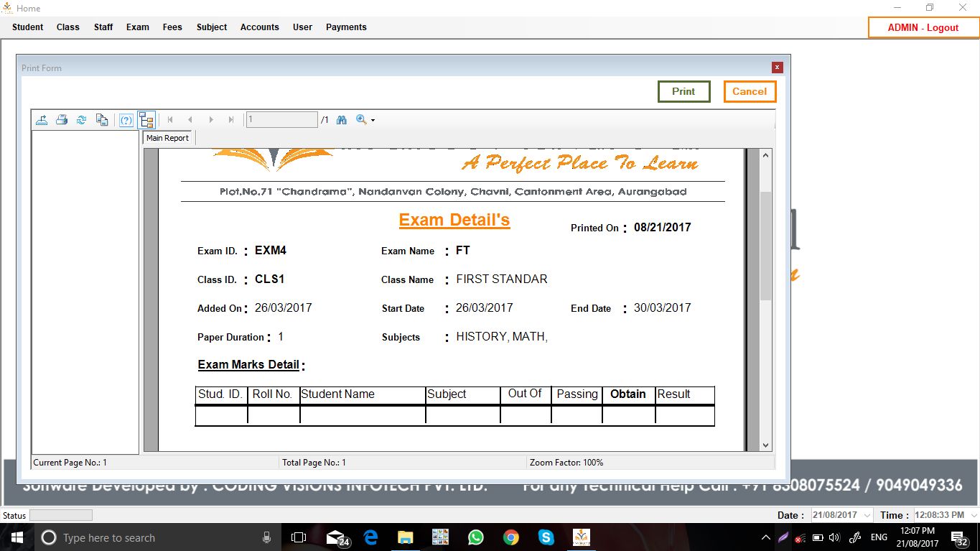Click the class ID value CLS1
The image size is (980, 551).
point(270,279)
